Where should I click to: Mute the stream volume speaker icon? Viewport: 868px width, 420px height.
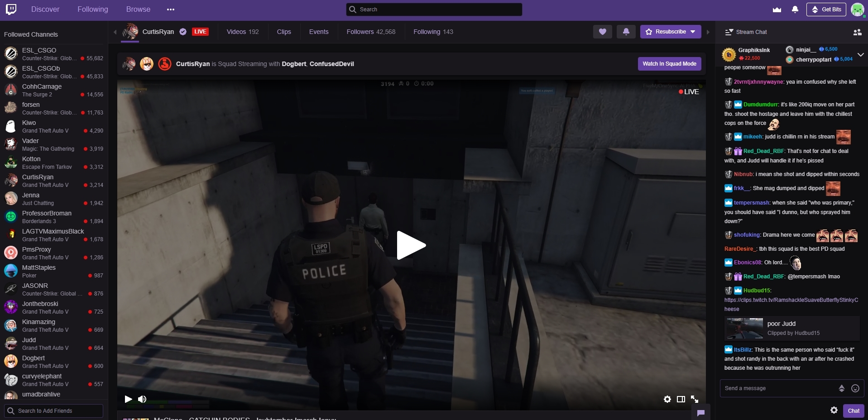142,399
